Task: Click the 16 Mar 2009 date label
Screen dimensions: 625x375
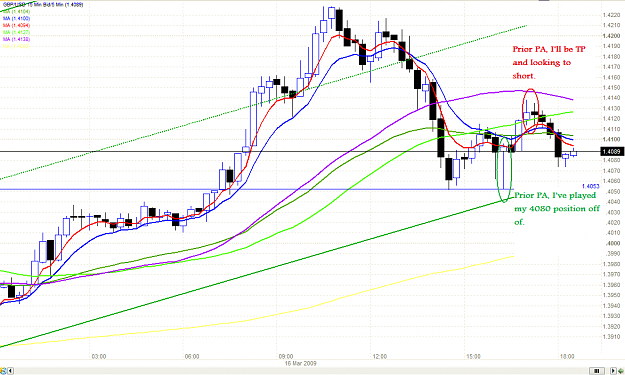Action: tap(300, 363)
